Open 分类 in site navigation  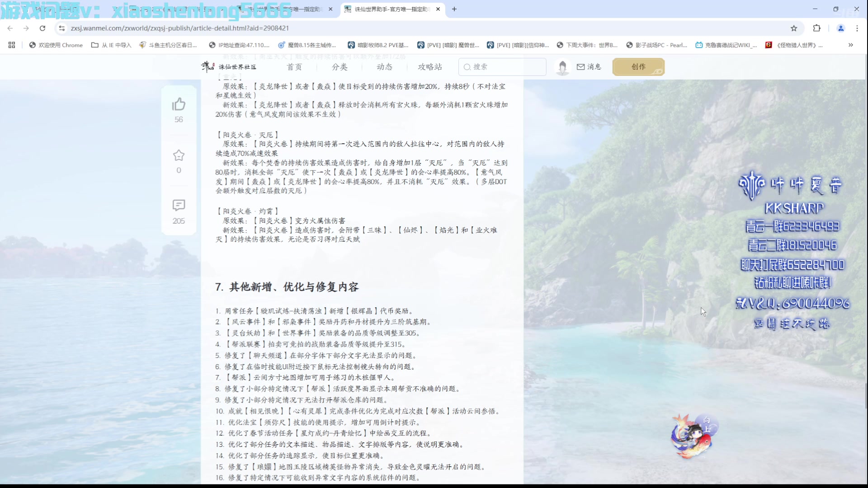(x=340, y=67)
